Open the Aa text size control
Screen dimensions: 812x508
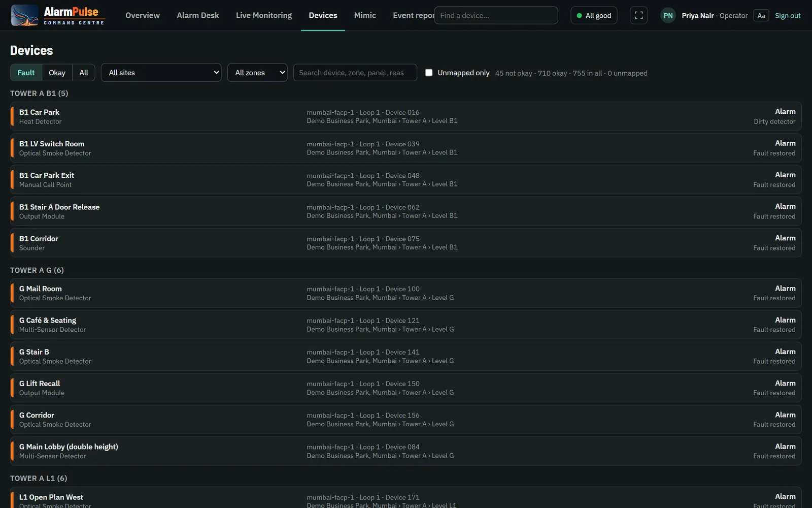[x=761, y=16]
